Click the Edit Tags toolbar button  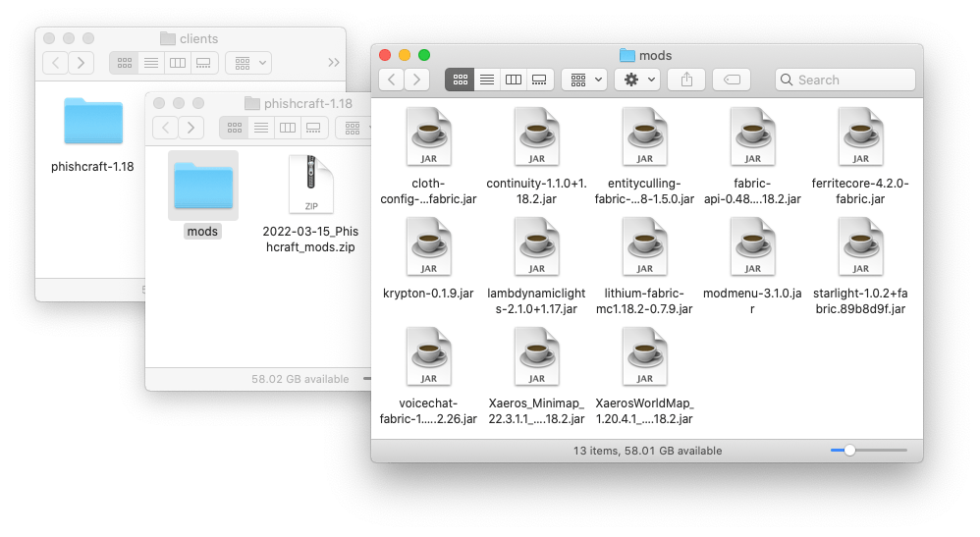coord(732,80)
